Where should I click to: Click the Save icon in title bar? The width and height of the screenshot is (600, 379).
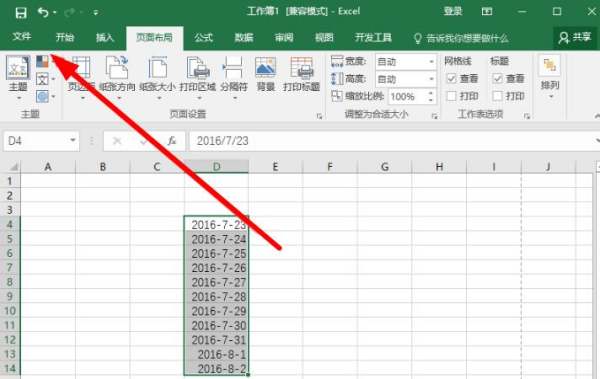[x=21, y=13]
